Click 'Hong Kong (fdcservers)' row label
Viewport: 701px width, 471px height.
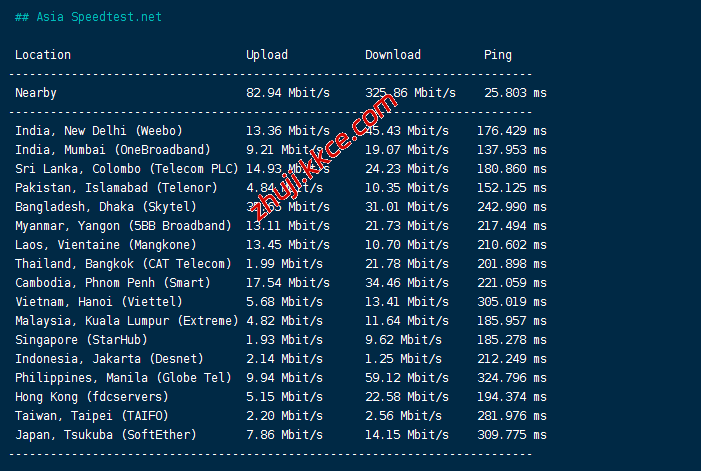(92, 397)
